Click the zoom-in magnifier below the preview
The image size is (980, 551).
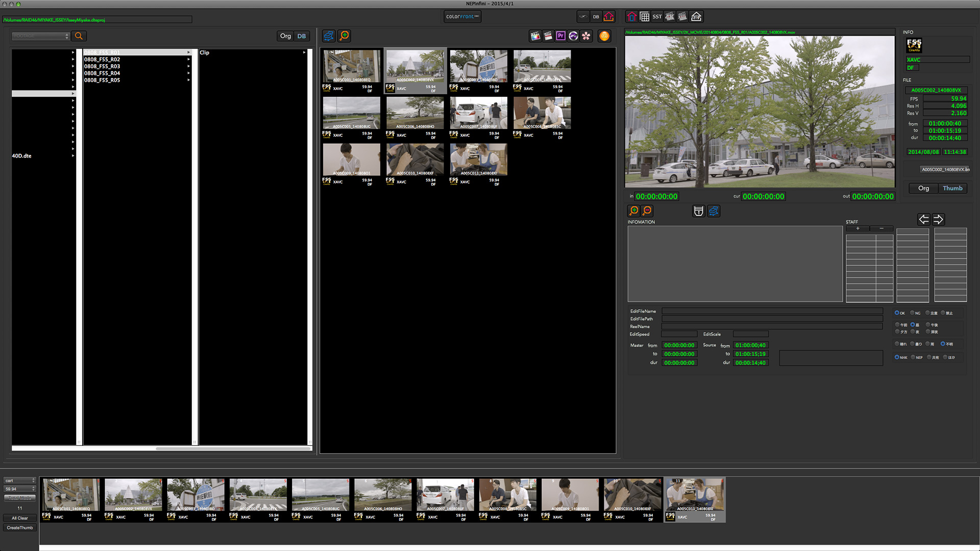pos(633,211)
